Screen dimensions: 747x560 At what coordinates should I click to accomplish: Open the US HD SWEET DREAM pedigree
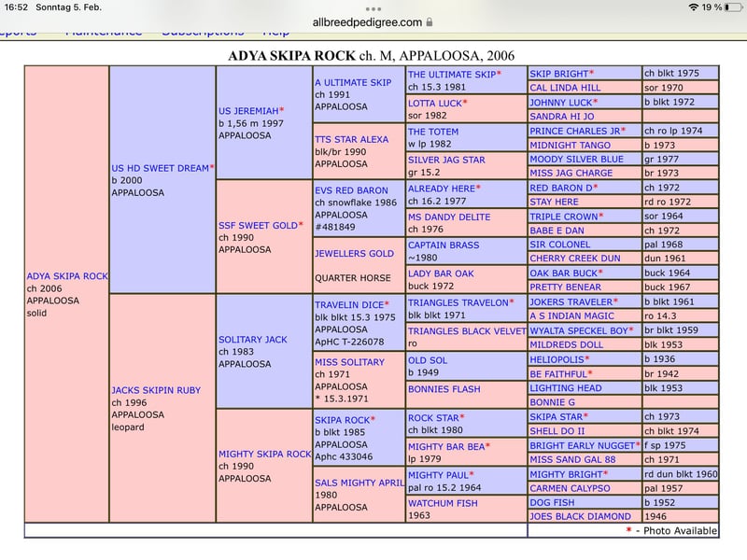160,168
